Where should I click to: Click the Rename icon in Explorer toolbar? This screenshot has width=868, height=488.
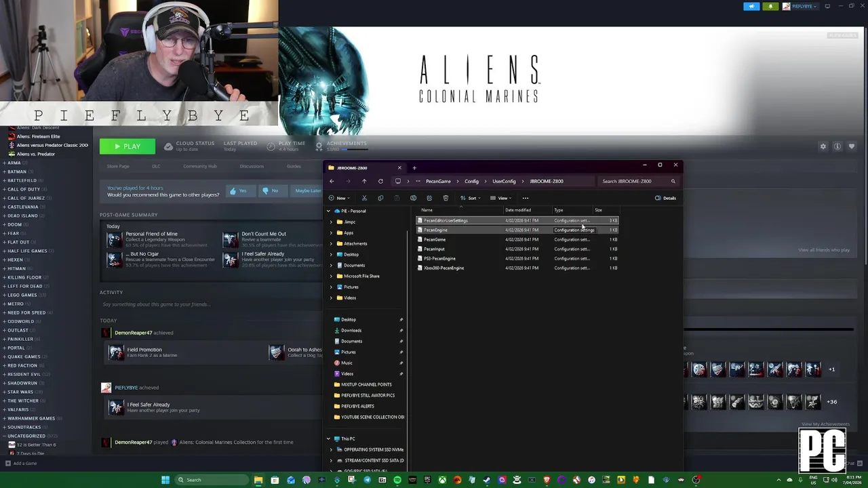(x=413, y=198)
